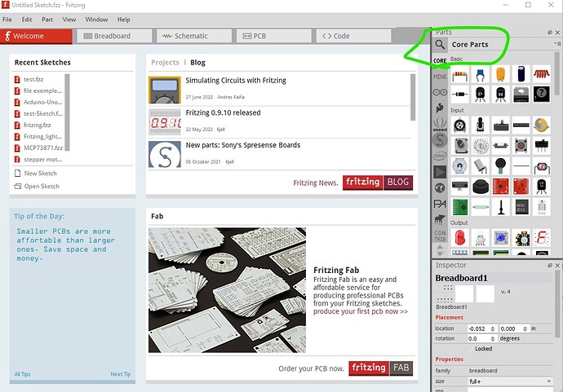Open the Edit menu
This screenshot has height=392, width=563.
(x=27, y=20)
